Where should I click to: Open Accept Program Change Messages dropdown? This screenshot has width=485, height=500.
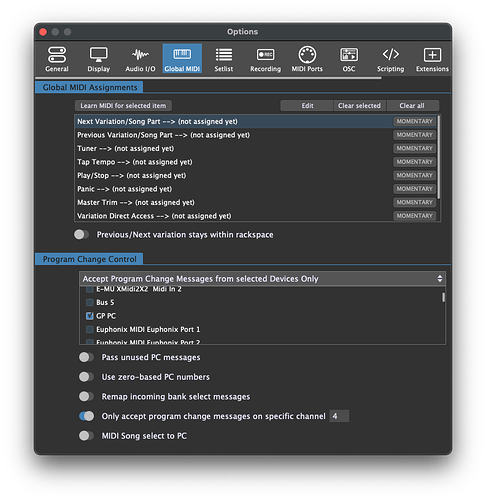pyautogui.click(x=262, y=279)
